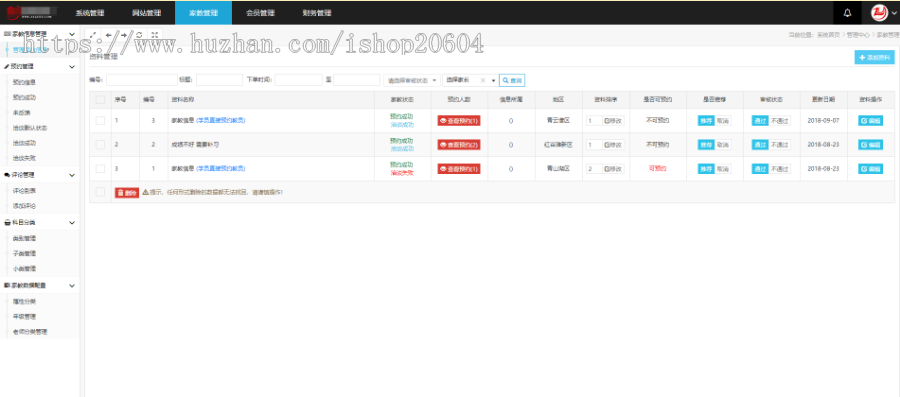Screen dimensions: 900x397
Task: Open 洽谈失败 in the sidebar
Action: tap(24, 158)
